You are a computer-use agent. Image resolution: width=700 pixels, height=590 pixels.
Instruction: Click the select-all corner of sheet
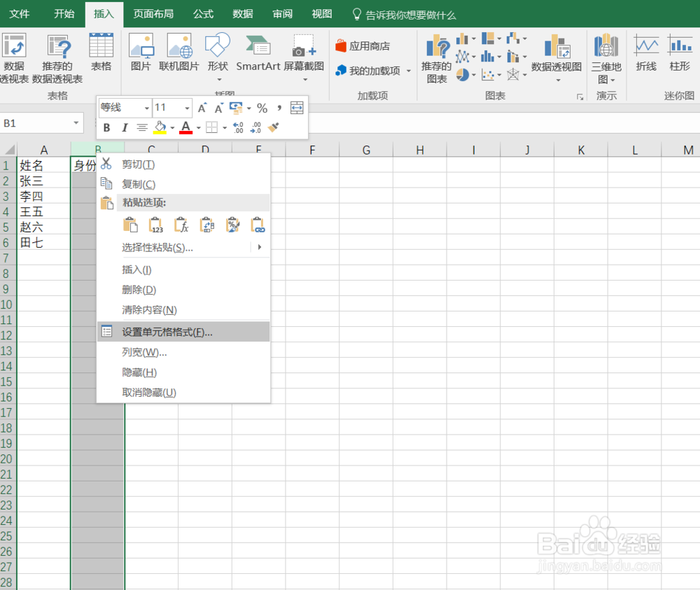pyautogui.click(x=8, y=150)
